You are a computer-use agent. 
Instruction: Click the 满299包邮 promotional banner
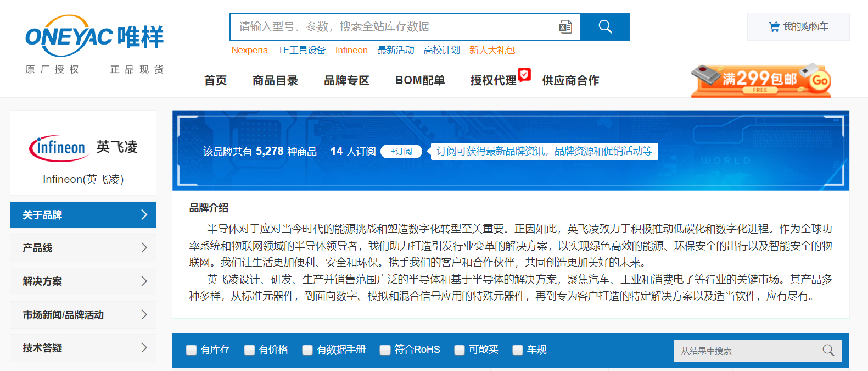click(760, 81)
